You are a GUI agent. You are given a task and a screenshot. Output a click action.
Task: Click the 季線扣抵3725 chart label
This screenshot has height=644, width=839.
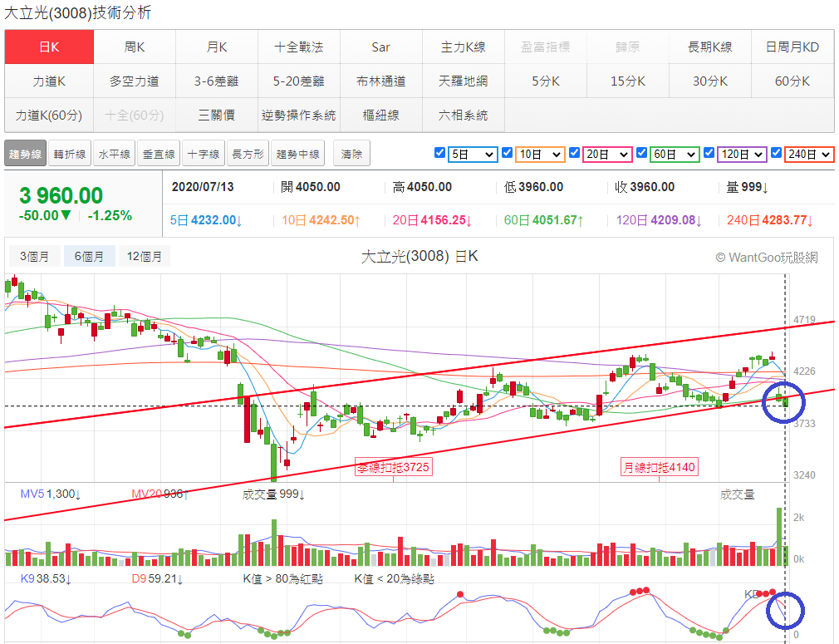click(394, 467)
